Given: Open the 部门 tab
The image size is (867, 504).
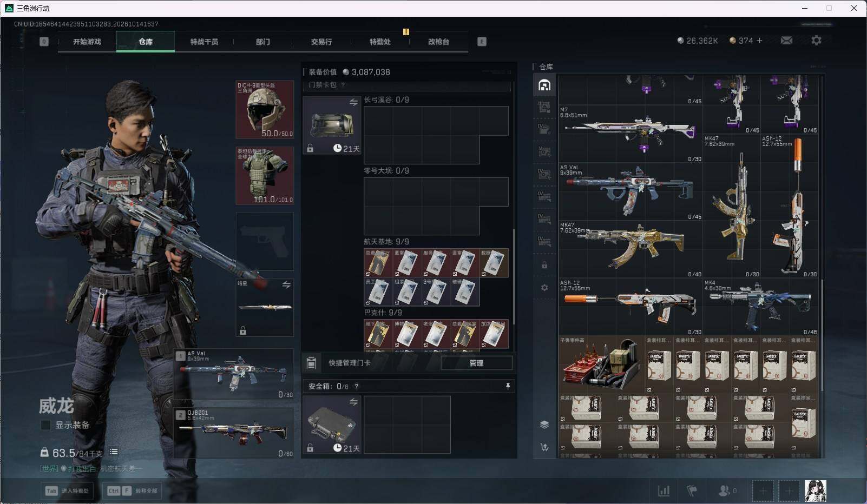Looking at the screenshot, I should click(263, 42).
